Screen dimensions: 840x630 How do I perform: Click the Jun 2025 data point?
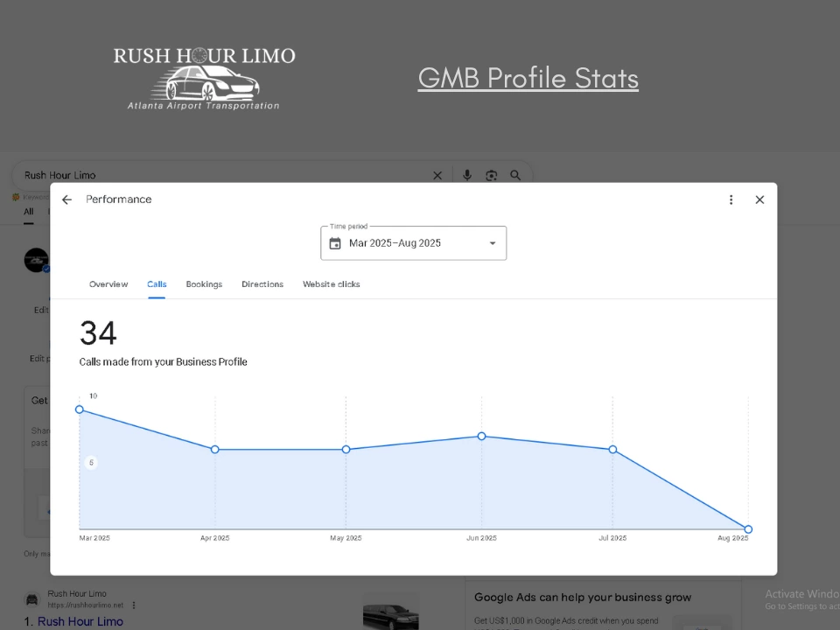point(481,437)
